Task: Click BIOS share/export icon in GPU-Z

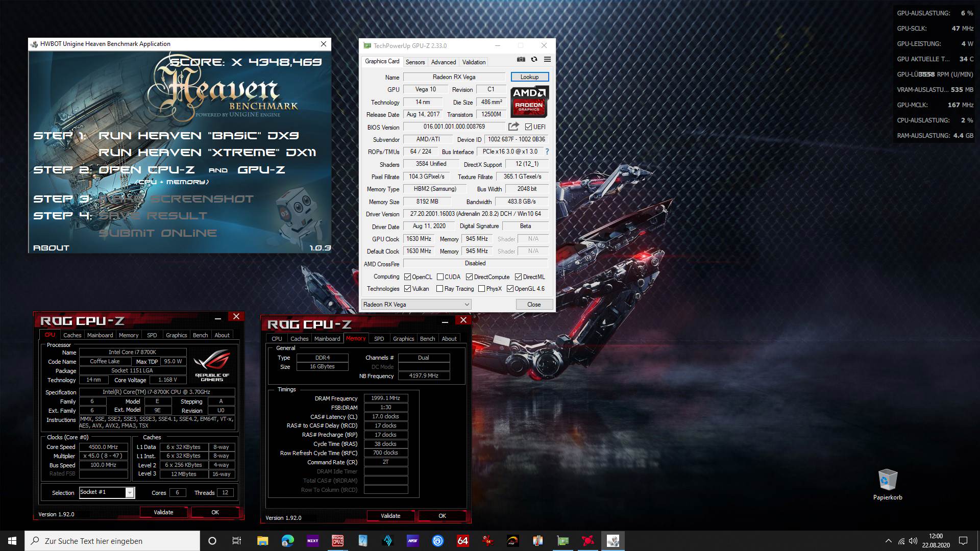Action: point(513,127)
